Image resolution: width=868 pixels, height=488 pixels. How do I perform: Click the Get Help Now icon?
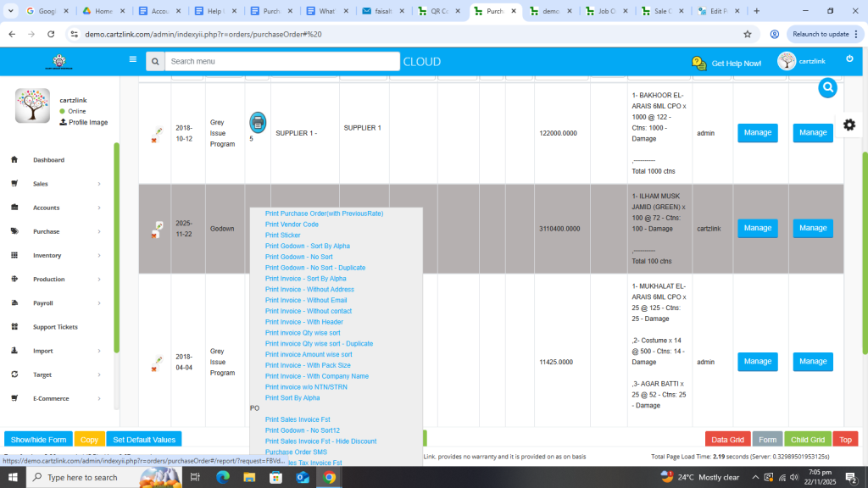click(x=699, y=63)
